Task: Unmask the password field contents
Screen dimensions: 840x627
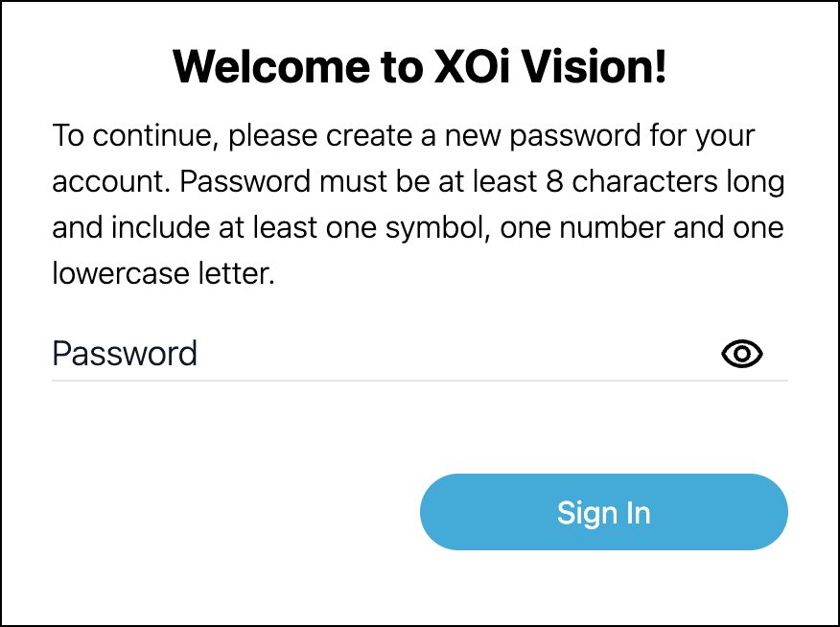Action: pos(741,355)
